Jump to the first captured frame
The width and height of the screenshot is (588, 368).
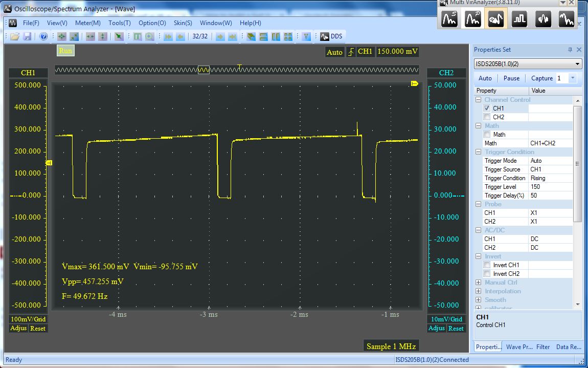tap(168, 36)
